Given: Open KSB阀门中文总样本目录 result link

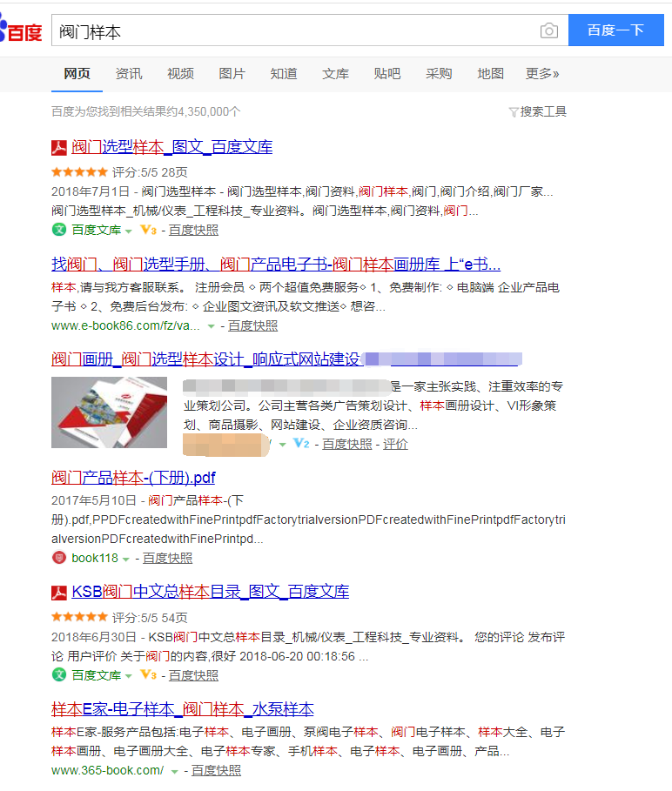Looking at the screenshot, I should point(211,592).
